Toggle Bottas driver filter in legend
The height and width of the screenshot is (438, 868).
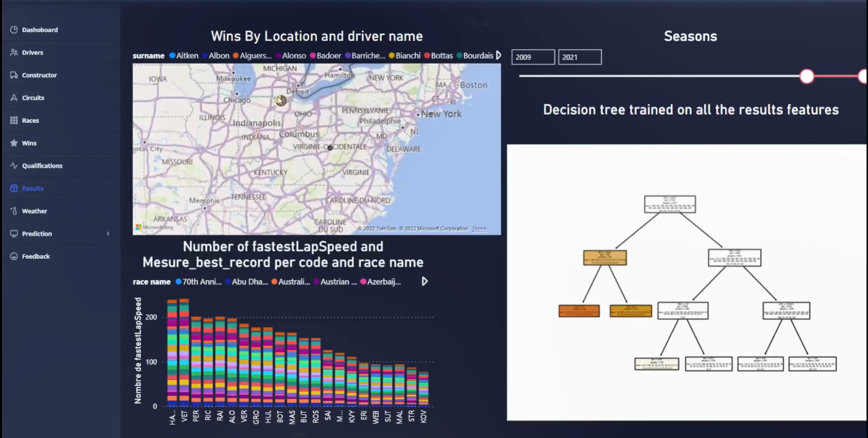point(439,55)
